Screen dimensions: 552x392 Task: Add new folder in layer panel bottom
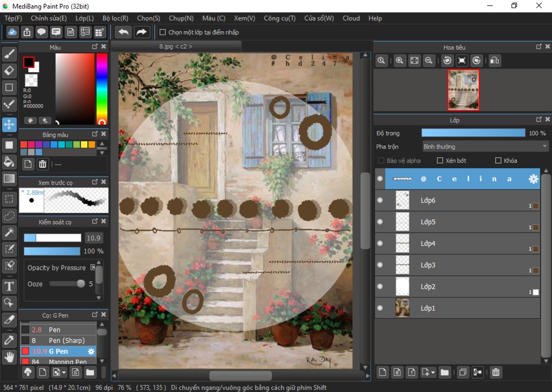click(445, 372)
